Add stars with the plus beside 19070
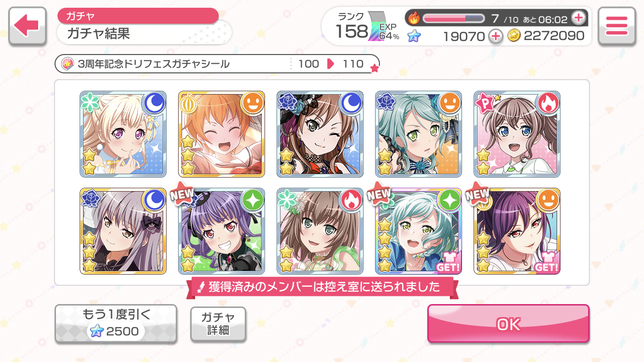 [495, 36]
